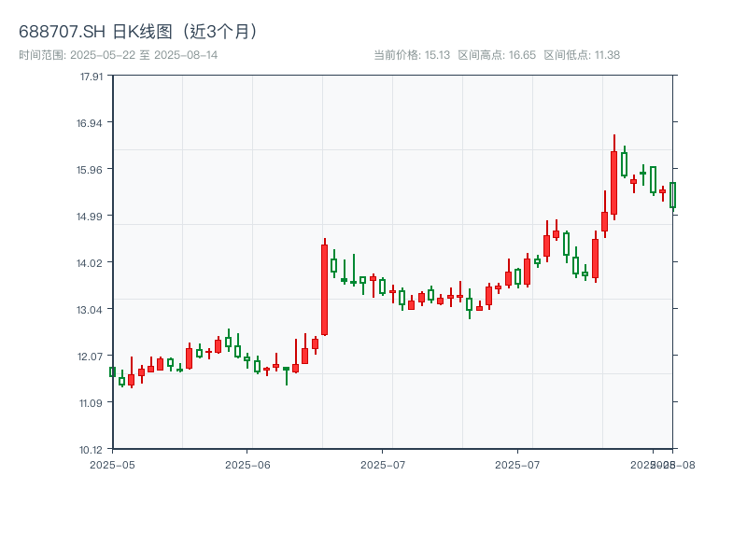Image resolution: width=747 pixels, height=560 pixels.
Task: Click the 14.99 y-axis value
Action: click(90, 217)
